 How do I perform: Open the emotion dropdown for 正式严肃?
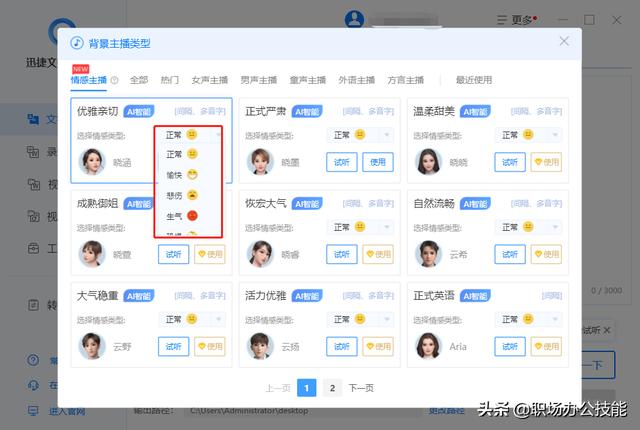360,135
